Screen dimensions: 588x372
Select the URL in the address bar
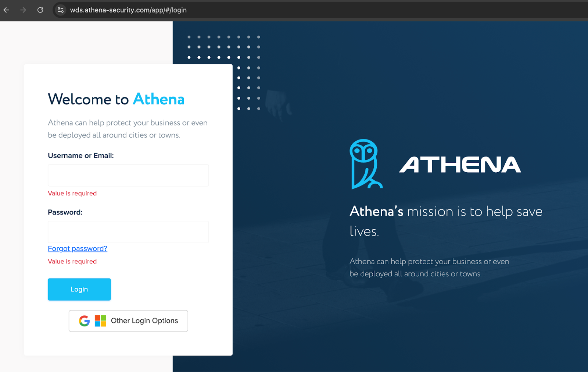pyautogui.click(x=128, y=10)
